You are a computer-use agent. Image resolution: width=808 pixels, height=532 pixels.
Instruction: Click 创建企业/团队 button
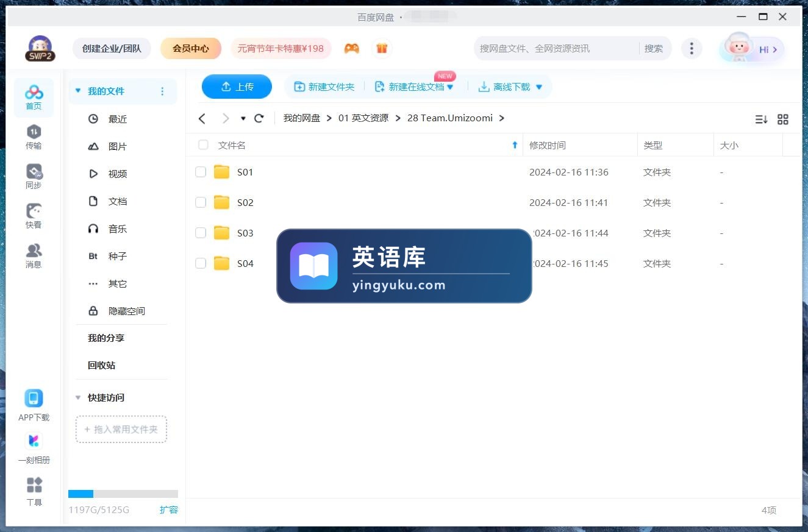point(112,48)
